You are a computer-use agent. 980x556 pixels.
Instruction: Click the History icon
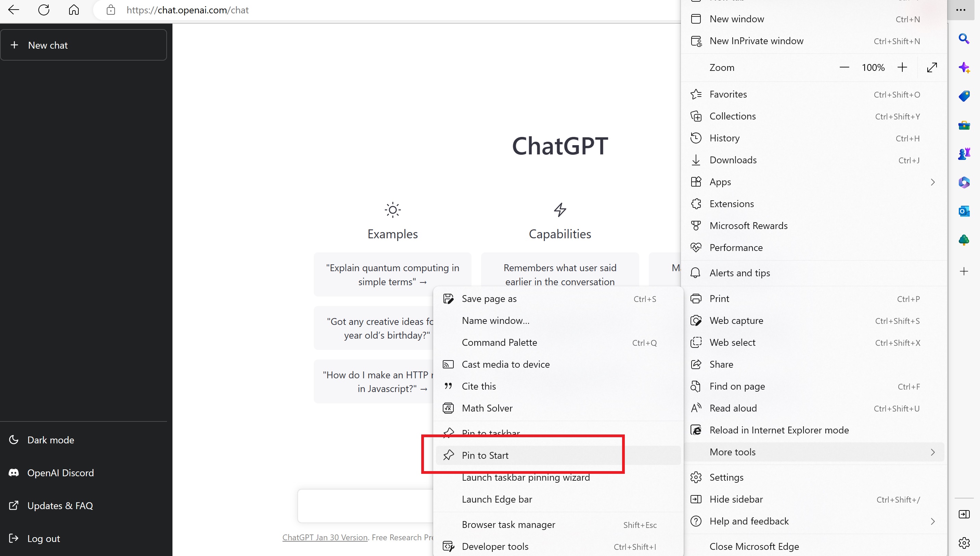click(697, 138)
